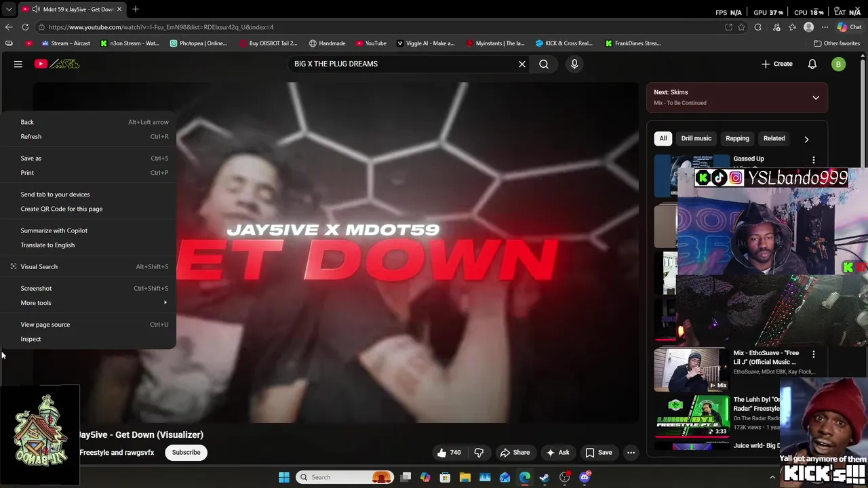Go to the YouTube home logo
The height and width of the screenshot is (488, 868).
[x=57, y=64]
